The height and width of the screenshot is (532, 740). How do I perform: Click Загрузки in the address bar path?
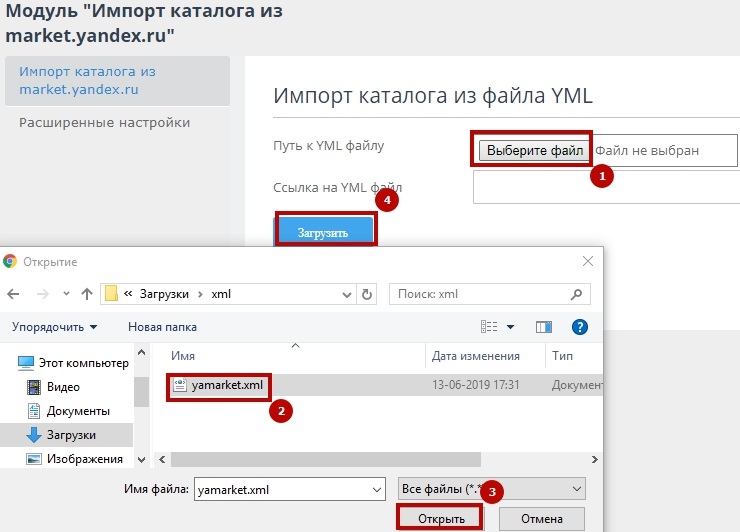coord(164,294)
